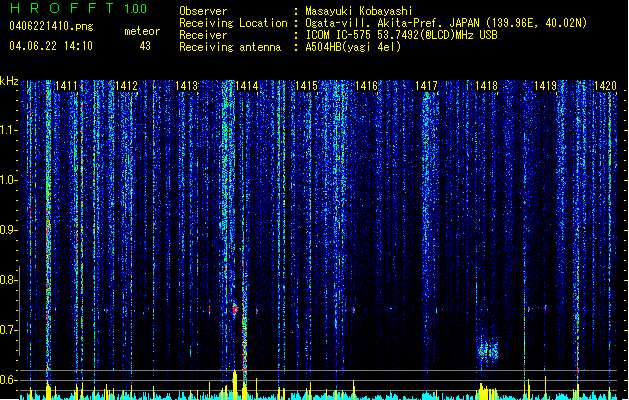Click the kHz axis unit label
Screen dimensions: 629x400
point(9,81)
